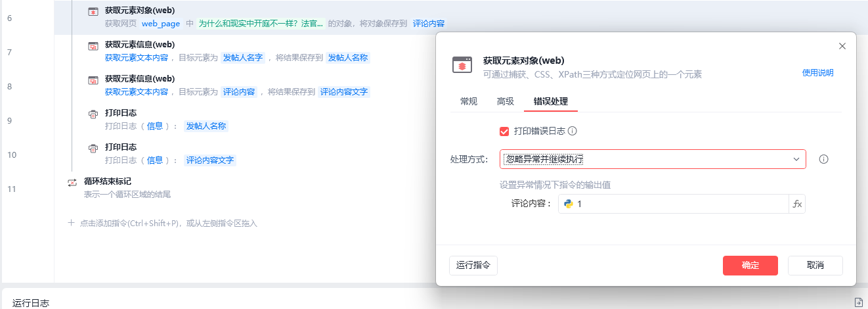Click the 取消 button
Image resolution: width=868 pixels, height=309 pixels.
pyautogui.click(x=815, y=266)
